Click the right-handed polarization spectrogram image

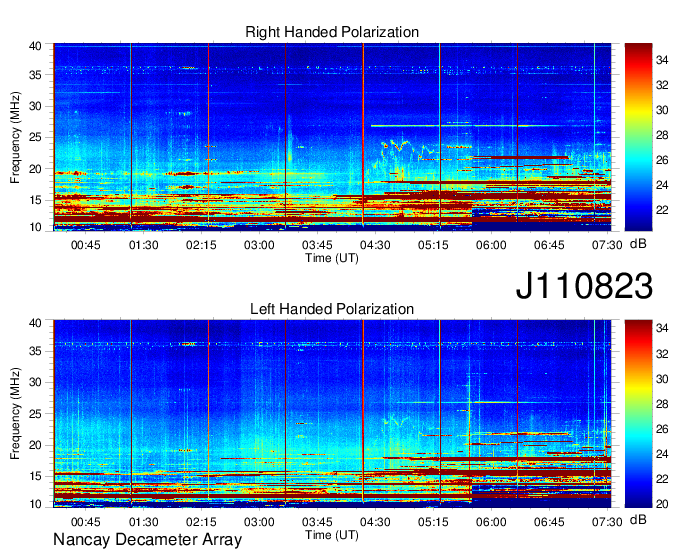tap(332, 137)
